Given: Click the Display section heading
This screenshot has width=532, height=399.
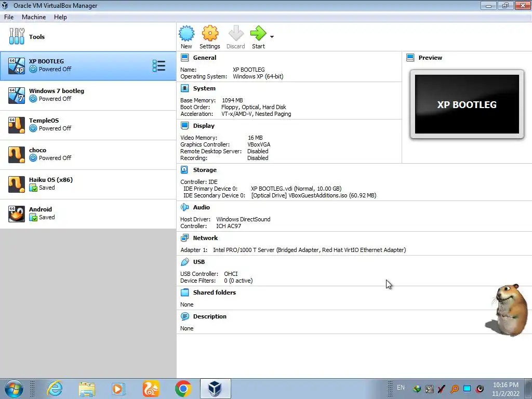Looking at the screenshot, I should pyautogui.click(x=204, y=126).
